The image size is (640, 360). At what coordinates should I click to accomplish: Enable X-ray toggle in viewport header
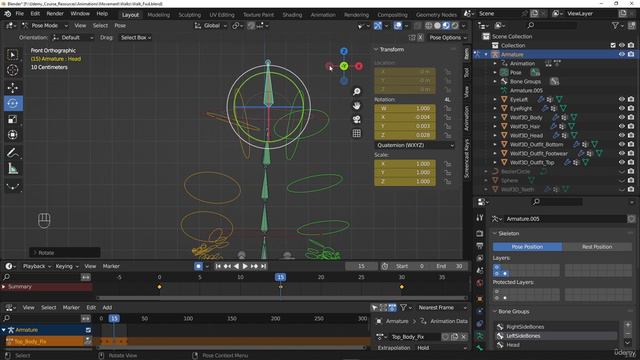(417, 25)
